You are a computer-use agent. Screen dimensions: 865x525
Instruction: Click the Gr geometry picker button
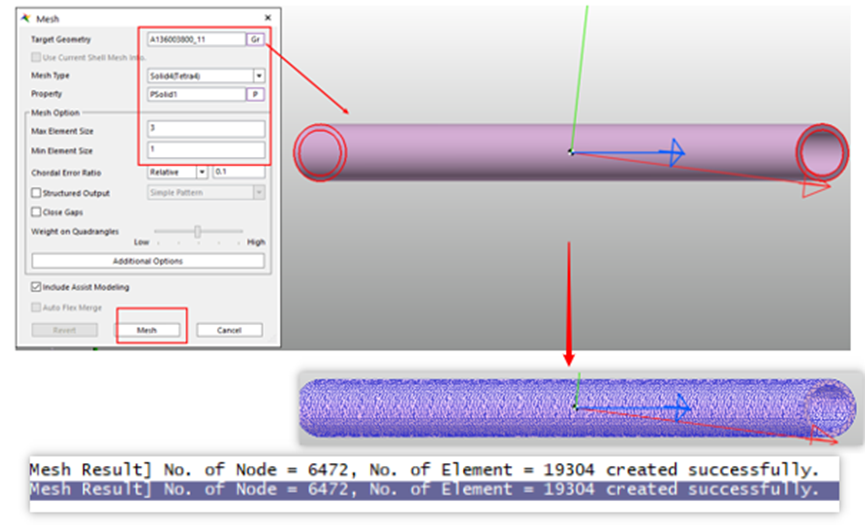pyautogui.click(x=255, y=39)
